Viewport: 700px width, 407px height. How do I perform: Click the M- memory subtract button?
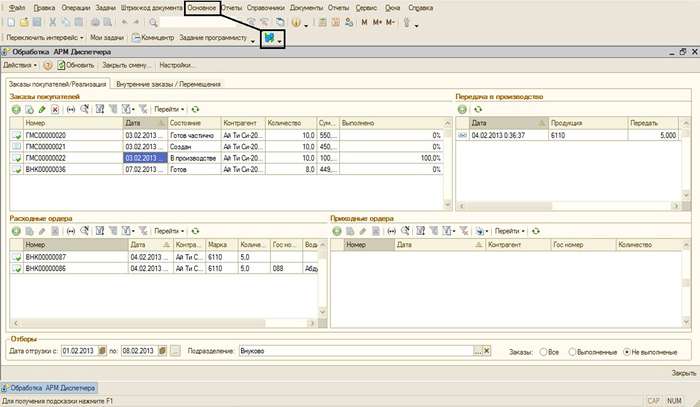click(391, 22)
